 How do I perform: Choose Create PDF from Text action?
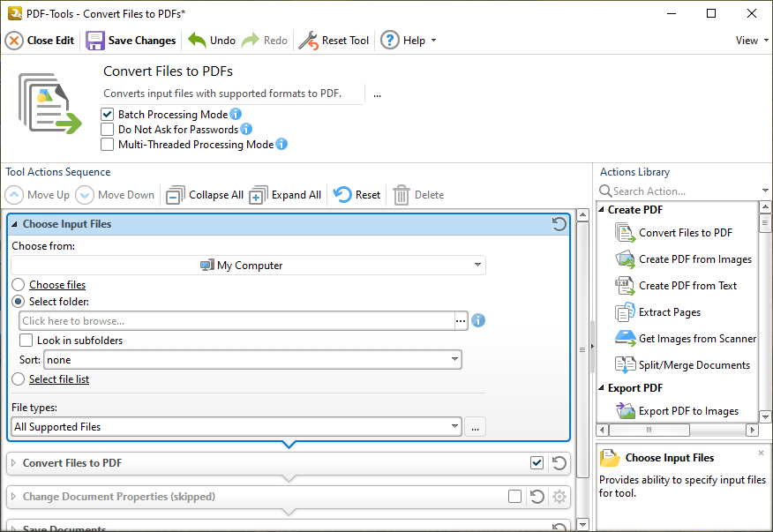pyautogui.click(x=685, y=286)
